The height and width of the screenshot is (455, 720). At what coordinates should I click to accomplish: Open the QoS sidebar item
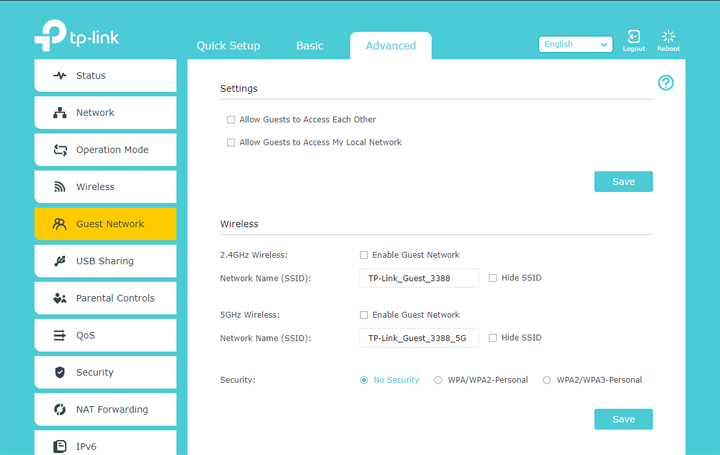(105, 335)
